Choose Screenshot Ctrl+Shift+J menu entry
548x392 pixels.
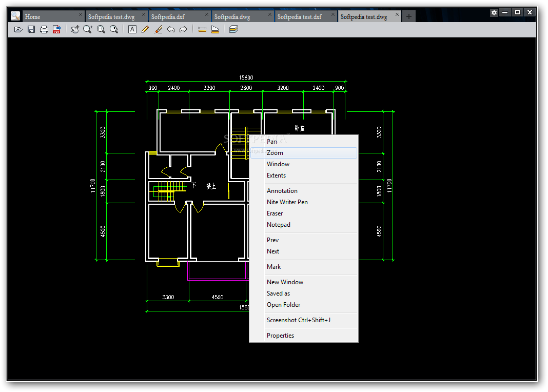tap(303, 320)
